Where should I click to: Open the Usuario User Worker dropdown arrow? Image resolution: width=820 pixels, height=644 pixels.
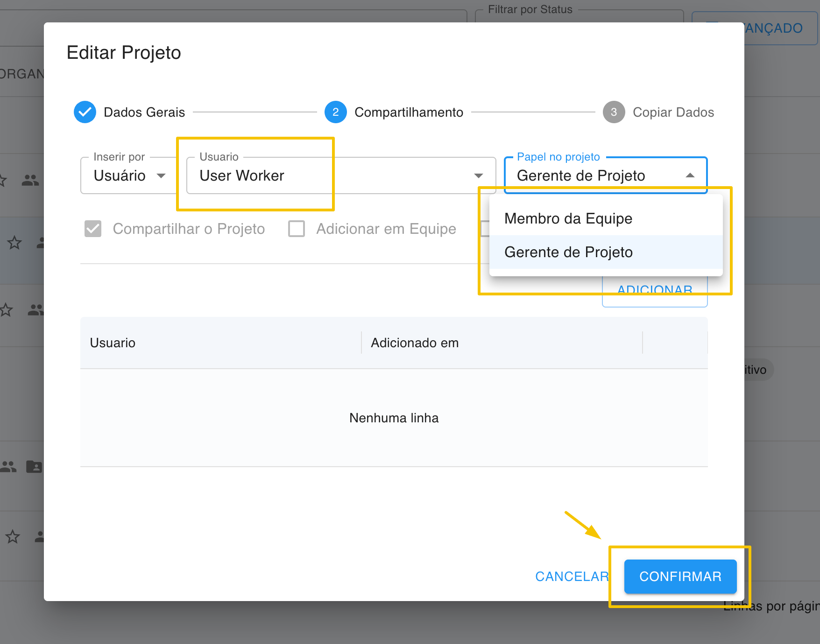tap(479, 176)
